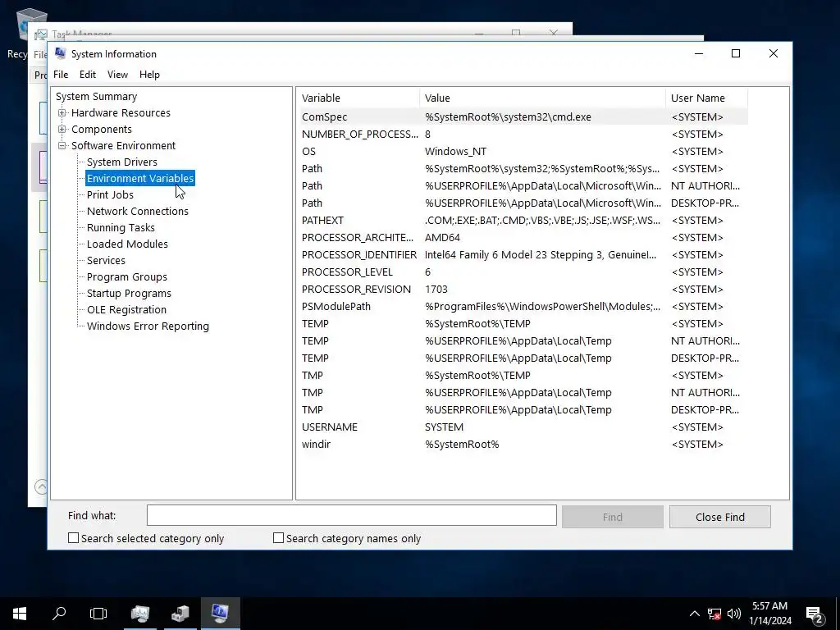Image resolution: width=840 pixels, height=630 pixels.
Task: Select the NUMBER_OF_PROCESS... row
Action: 523,134
